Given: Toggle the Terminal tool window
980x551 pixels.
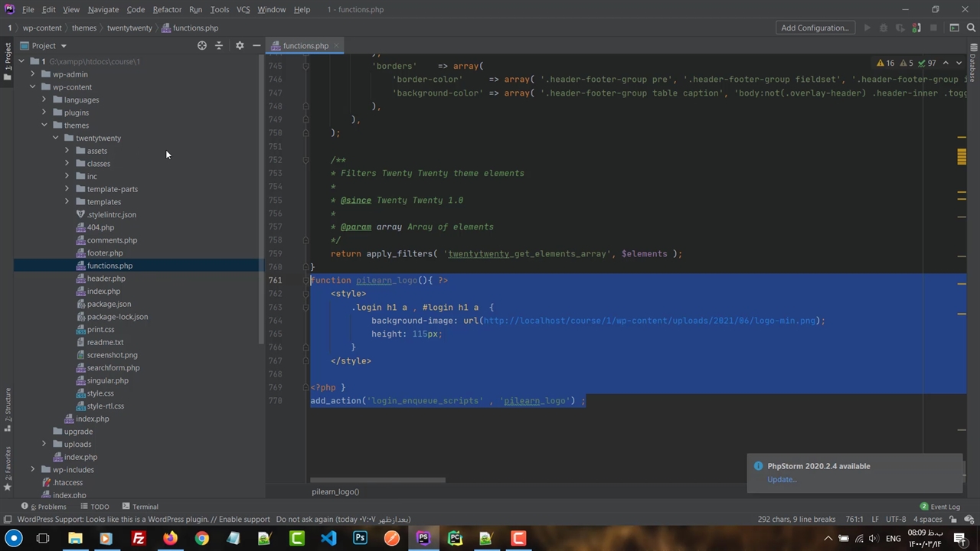Looking at the screenshot, I should coord(139,507).
